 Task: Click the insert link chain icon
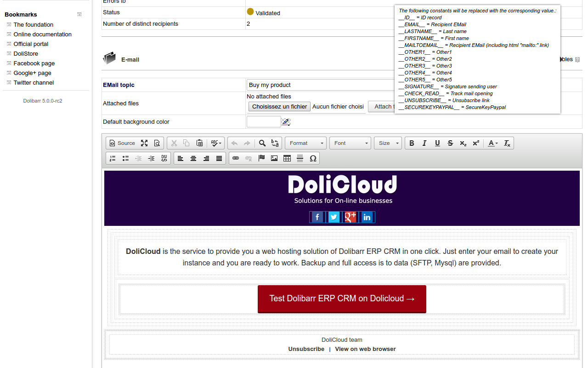point(236,158)
